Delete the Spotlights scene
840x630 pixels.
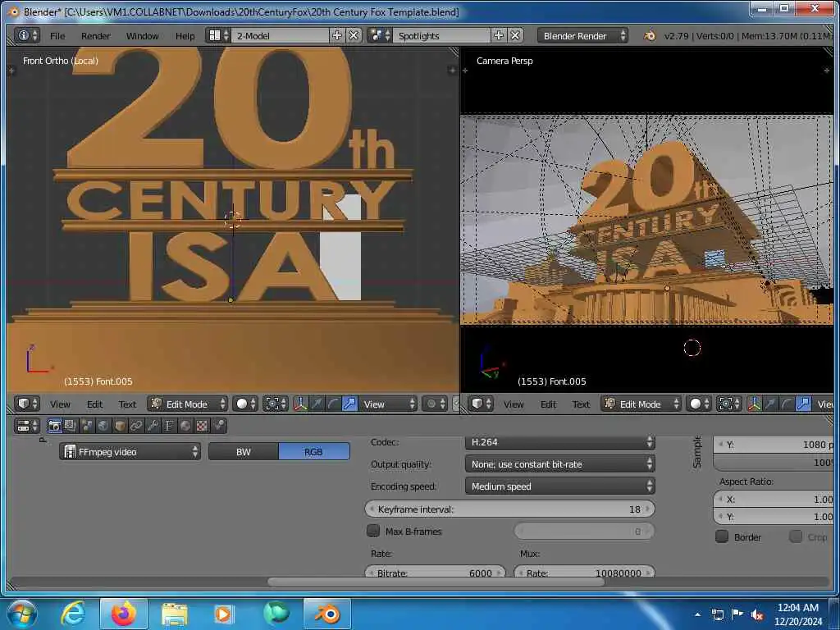coord(515,35)
